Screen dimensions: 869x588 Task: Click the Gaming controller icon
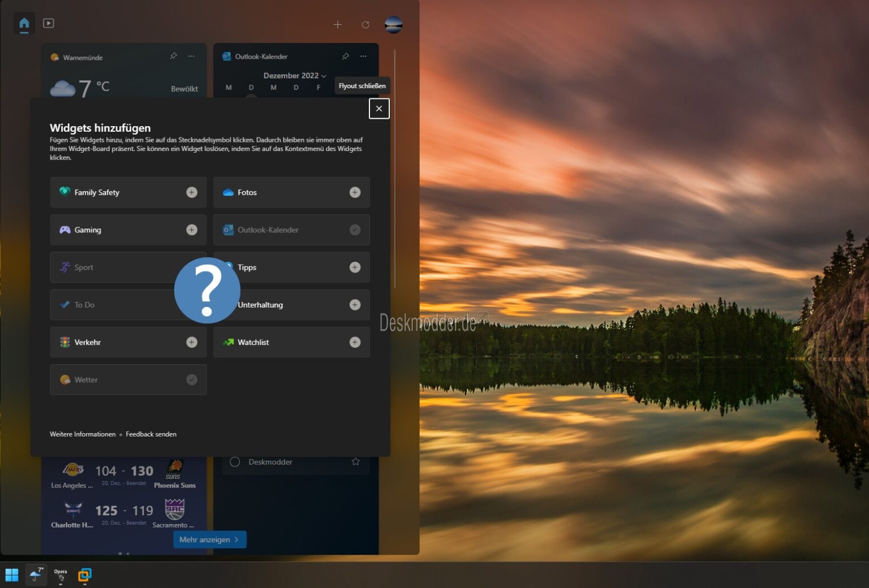click(65, 230)
